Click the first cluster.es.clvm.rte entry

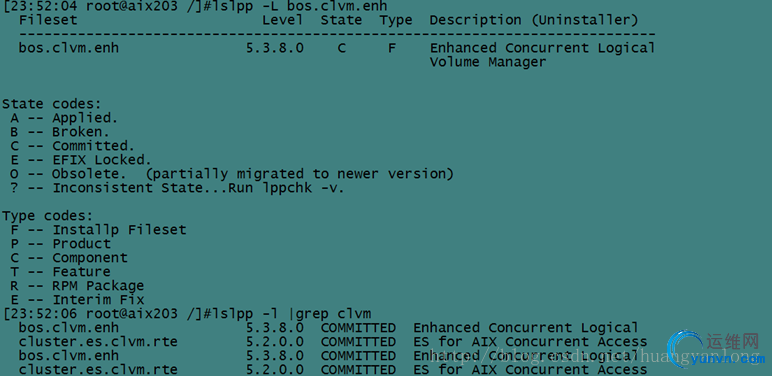(98, 342)
